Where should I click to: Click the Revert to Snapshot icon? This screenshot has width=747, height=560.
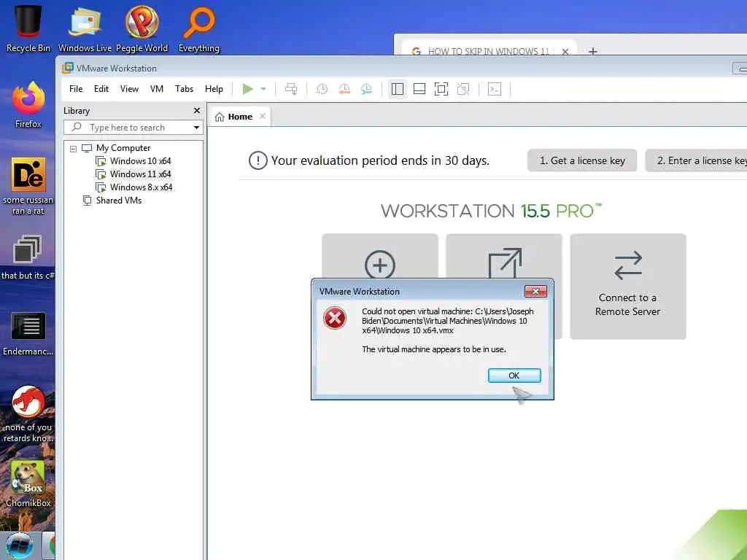coord(344,89)
